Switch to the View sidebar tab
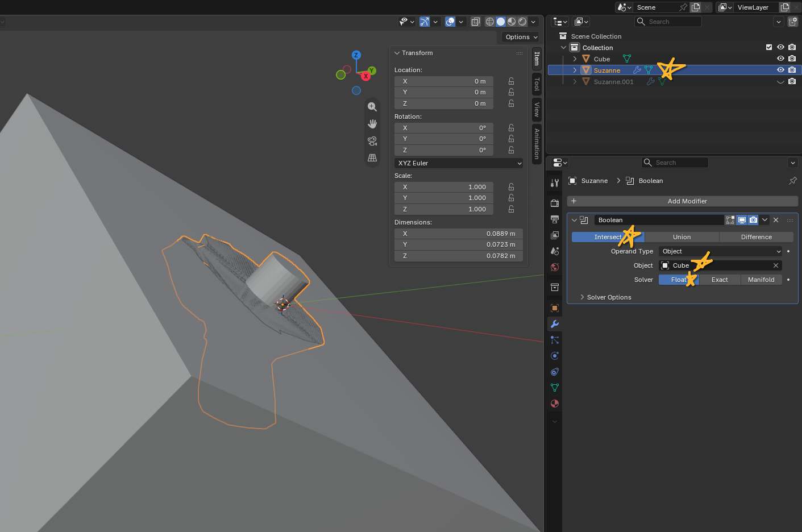 (x=537, y=109)
